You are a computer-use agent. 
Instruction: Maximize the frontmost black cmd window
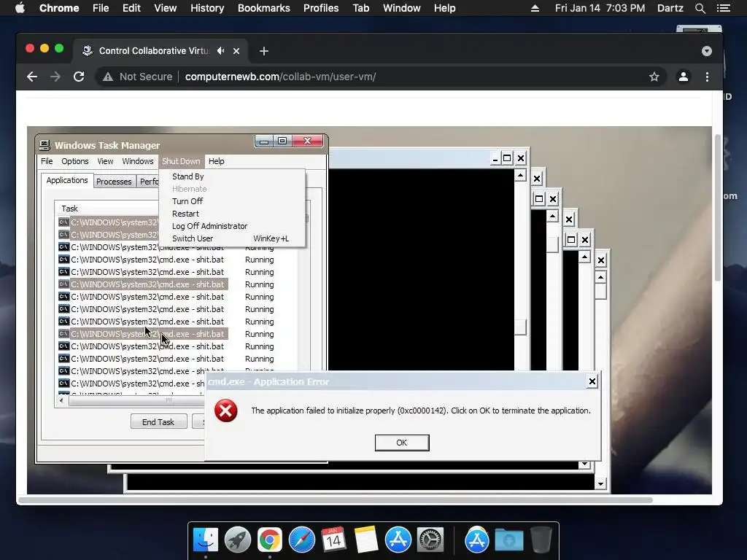coord(508,158)
